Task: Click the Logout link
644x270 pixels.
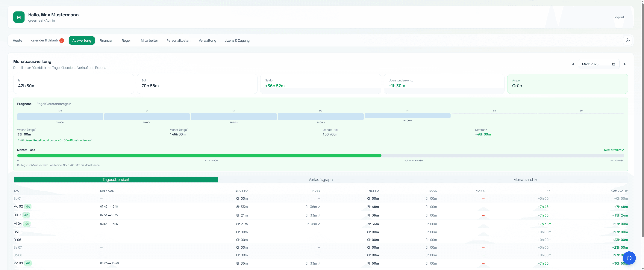Action: [619, 17]
